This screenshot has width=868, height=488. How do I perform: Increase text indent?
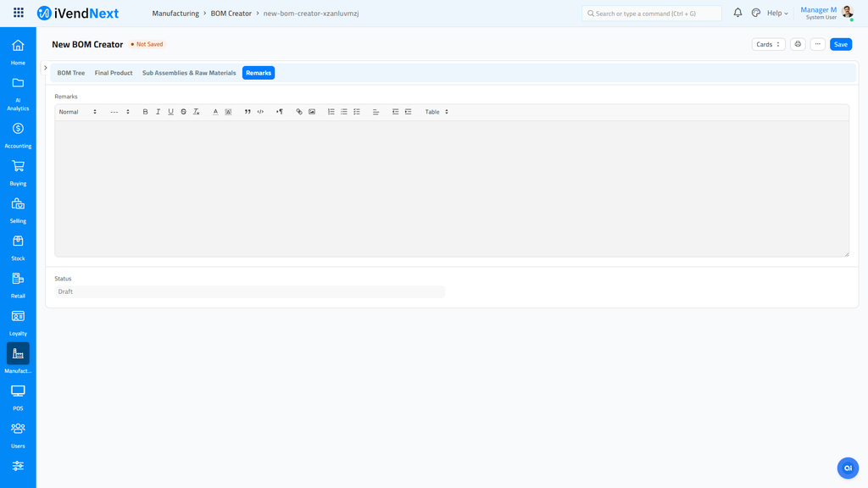(408, 112)
